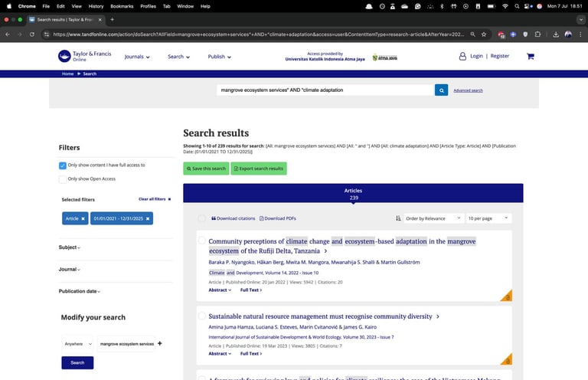The width and height of the screenshot is (588, 380).
Task: Click Clear all filters
Action: click(x=155, y=199)
